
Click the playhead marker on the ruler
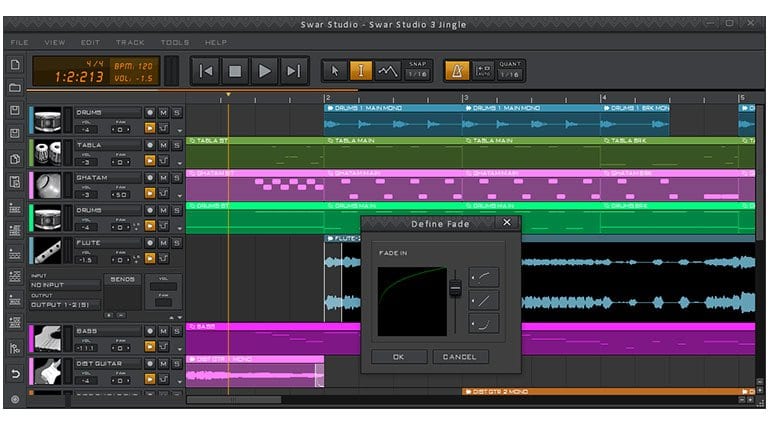click(x=228, y=94)
